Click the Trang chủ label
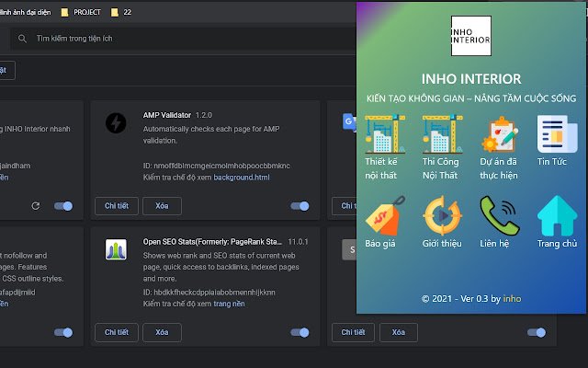The width and height of the screenshot is (588, 368). click(x=557, y=243)
